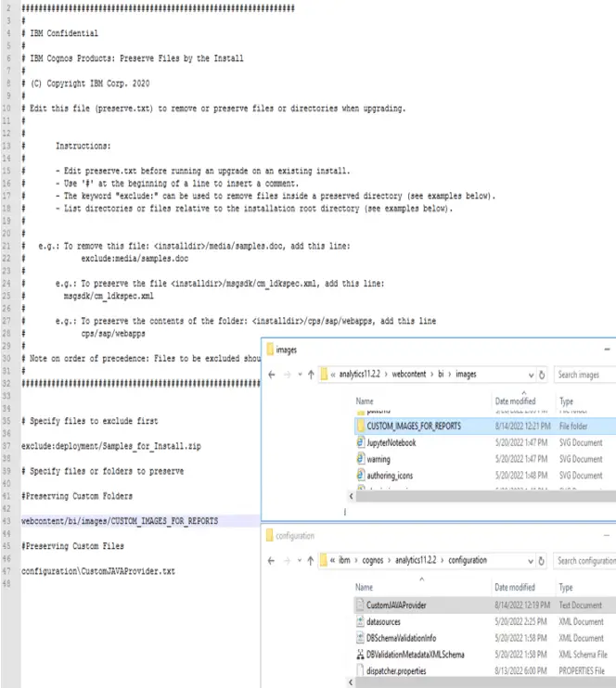Click '#Preserving Custom Files' comment line

pos(72,546)
